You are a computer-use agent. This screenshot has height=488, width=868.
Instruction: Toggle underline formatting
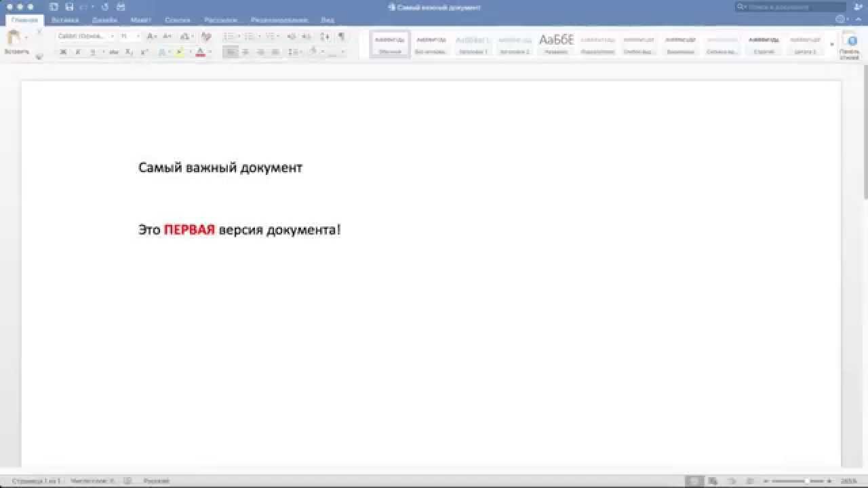tap(93, 52)
